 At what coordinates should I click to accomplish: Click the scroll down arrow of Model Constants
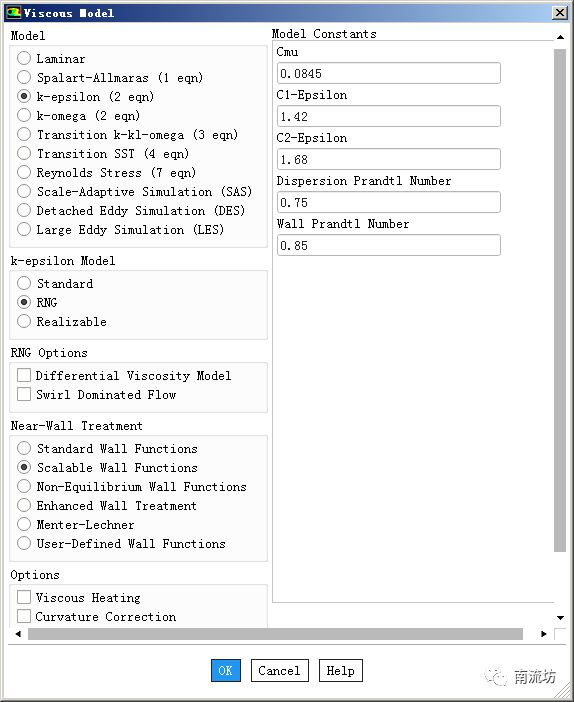pyautogui.click(x=560, y=618)
